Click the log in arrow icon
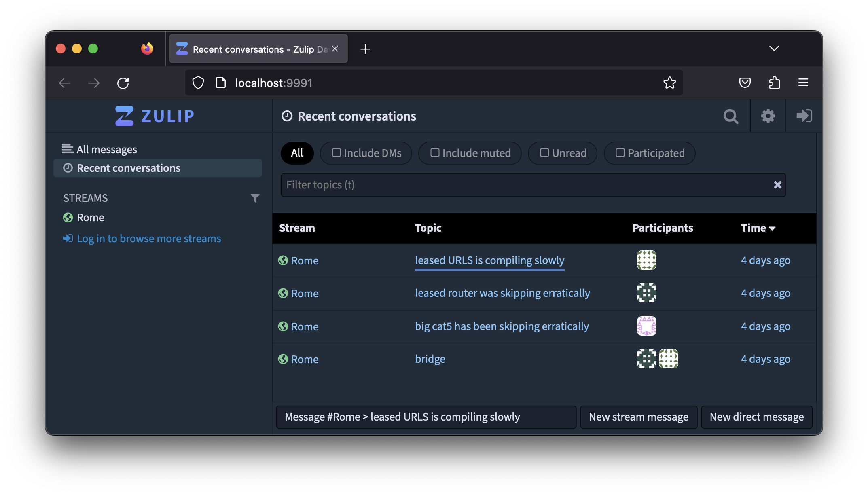Image resolution: width=868 pixels, height=495 pixels. coord(804,116)
